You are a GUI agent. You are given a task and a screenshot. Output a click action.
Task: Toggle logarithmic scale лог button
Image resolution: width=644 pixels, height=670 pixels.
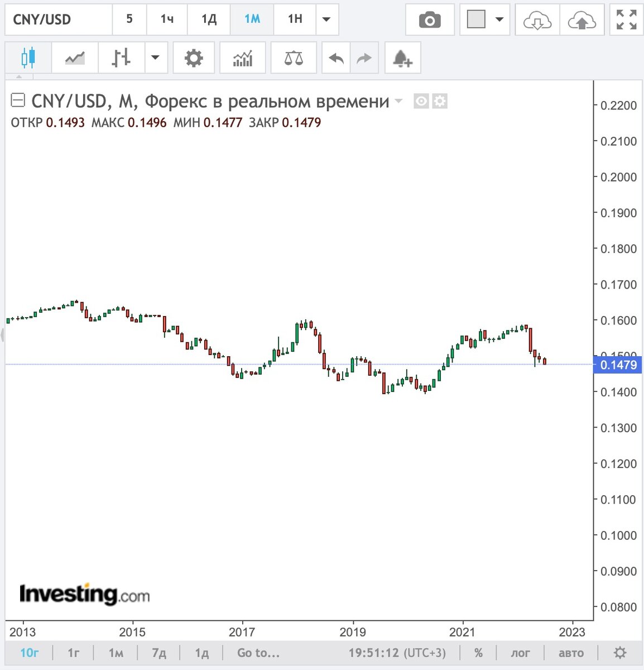[x=521, y=653]
